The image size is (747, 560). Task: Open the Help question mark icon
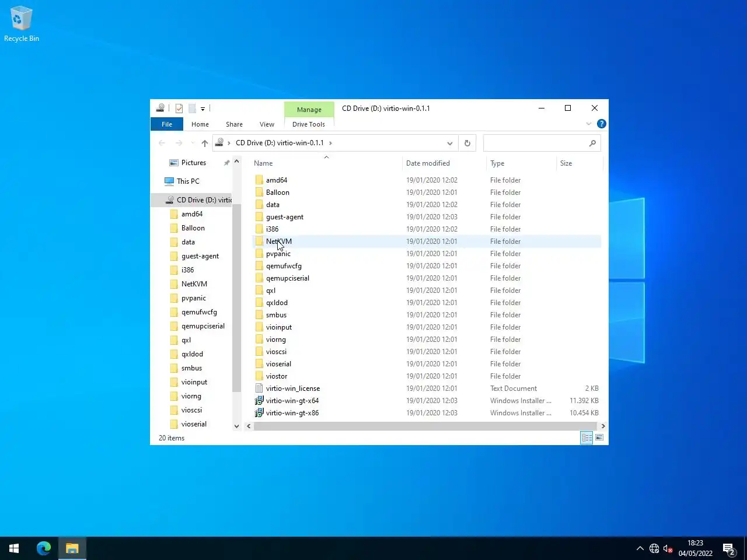pyautogui.click(x=602, y=124)
